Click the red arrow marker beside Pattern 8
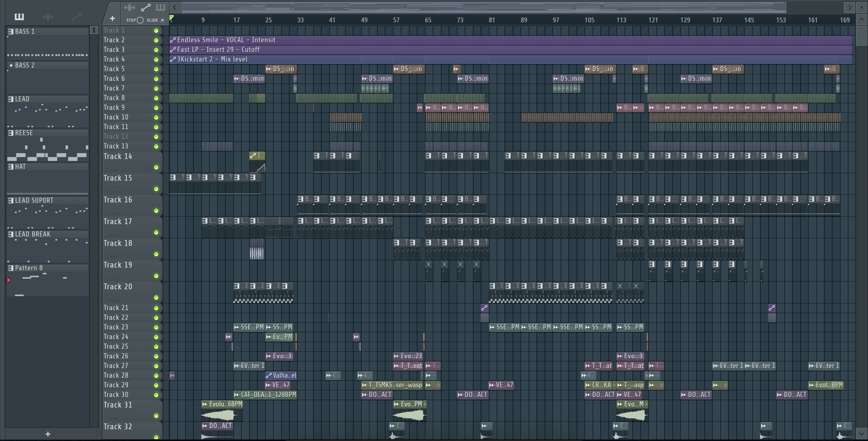 (9, 280)
